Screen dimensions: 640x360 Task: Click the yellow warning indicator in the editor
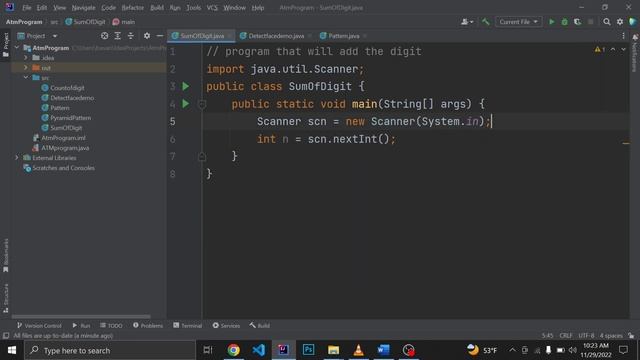[x=600, y=49]
